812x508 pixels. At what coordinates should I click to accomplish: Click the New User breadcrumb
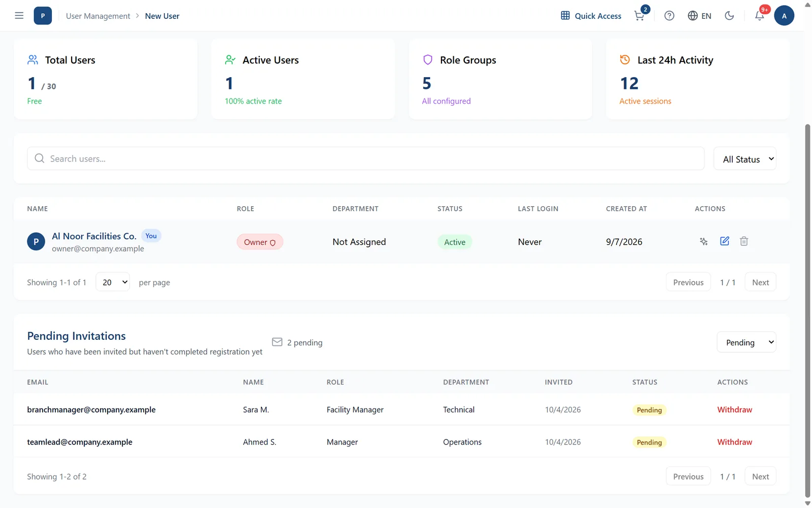coord(162,16)
